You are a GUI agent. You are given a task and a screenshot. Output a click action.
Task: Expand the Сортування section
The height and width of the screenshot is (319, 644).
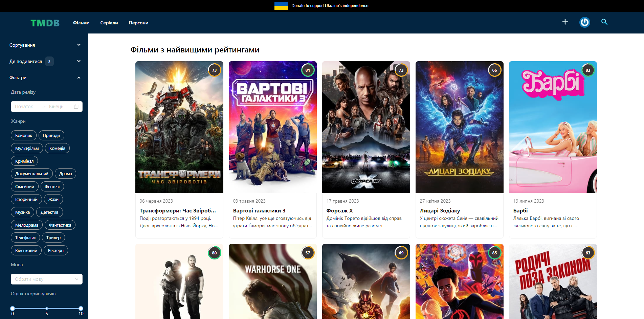(45, 45)
